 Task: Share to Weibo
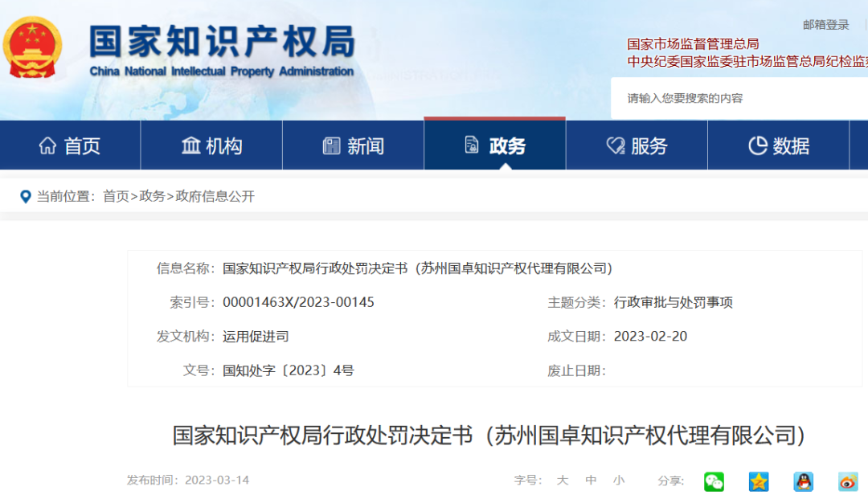848,481
